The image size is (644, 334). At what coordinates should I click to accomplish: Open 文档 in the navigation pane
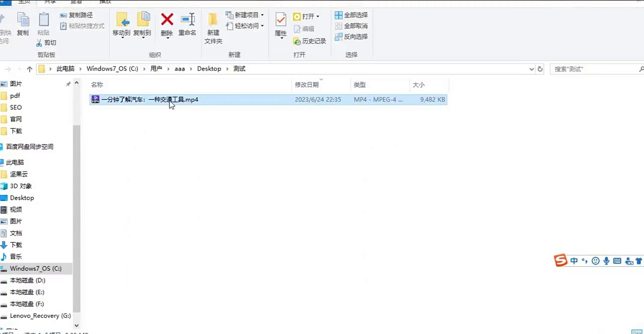[x=16, y=233]
